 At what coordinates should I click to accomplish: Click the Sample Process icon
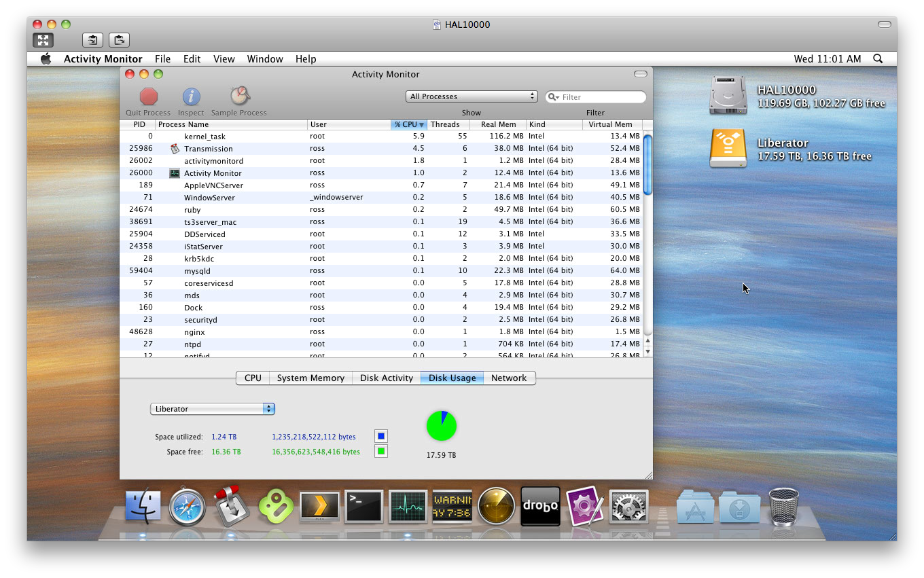pos(239,96)
